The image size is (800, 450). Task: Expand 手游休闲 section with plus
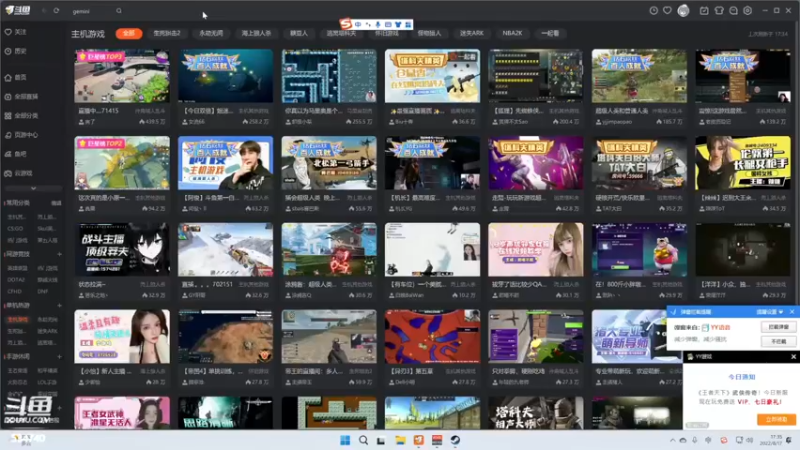pyautogui.click(x=59, y=357)
